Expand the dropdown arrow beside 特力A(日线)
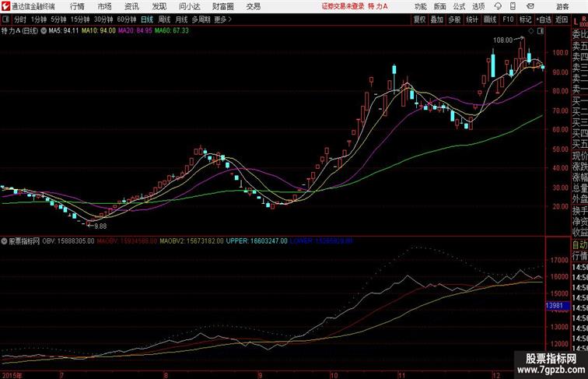588x379 pixels. click(44, 31)
